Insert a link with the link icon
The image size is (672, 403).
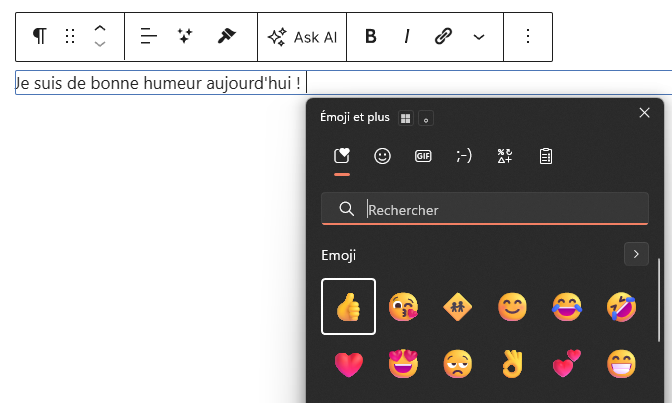point(443,37)
